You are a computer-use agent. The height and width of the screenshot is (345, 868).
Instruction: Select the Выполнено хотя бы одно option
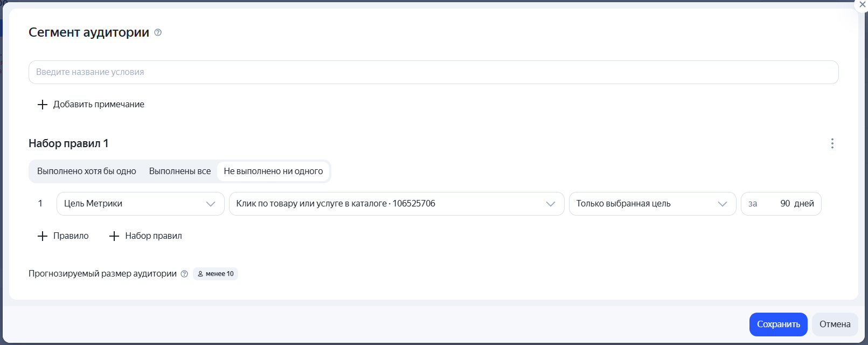[x=87, y=171]
